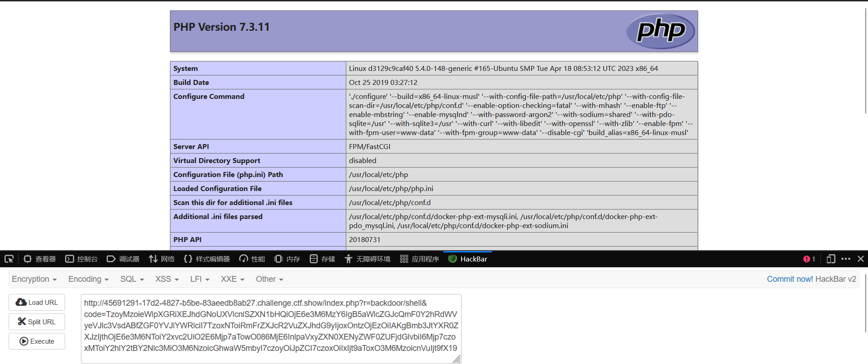Open the Performance (性能) panel

[x=252, y=259]
